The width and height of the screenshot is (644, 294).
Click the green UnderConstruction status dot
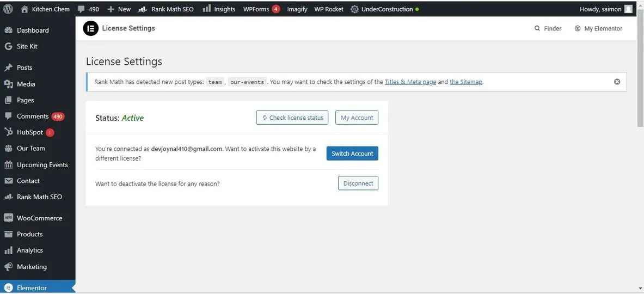pyautogui.click(x=418, y=9)
